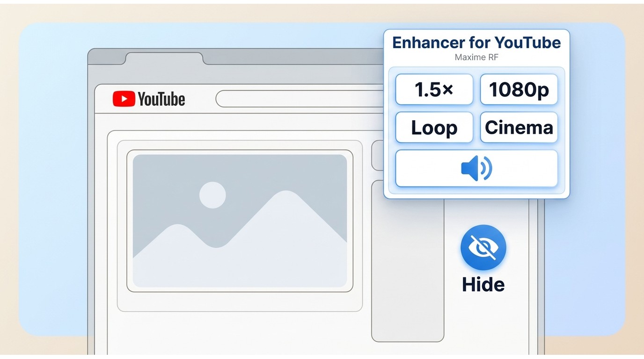Select the 1080p quality button

pyautogui.click(x=519, y=89)
